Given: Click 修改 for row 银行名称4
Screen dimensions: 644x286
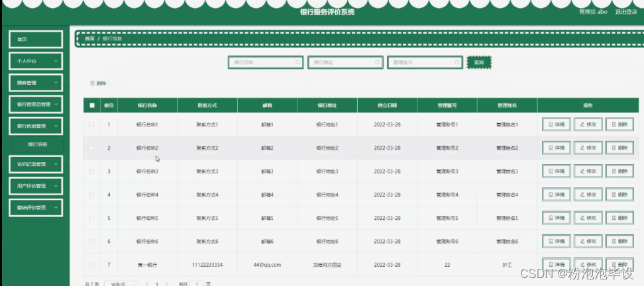Looking at the screenshot, I should point(588,195).
